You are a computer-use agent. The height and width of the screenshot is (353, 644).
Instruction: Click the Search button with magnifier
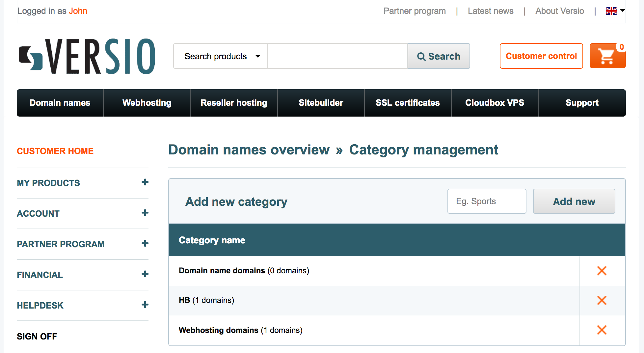(x=439, y=56)
